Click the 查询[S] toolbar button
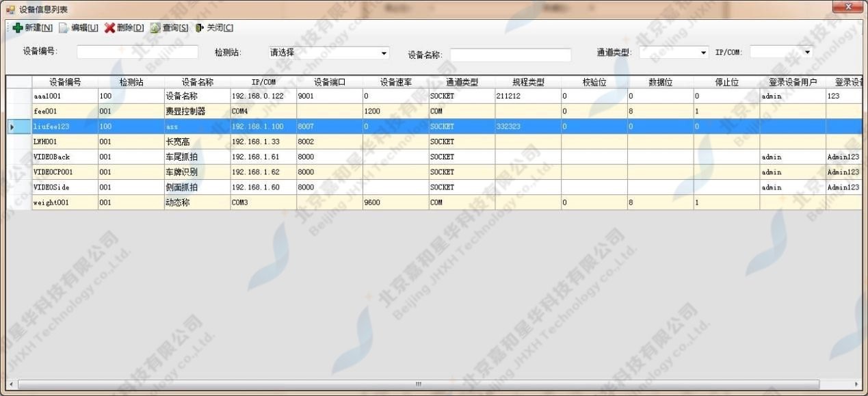868x396 pixels. point(170,28)
